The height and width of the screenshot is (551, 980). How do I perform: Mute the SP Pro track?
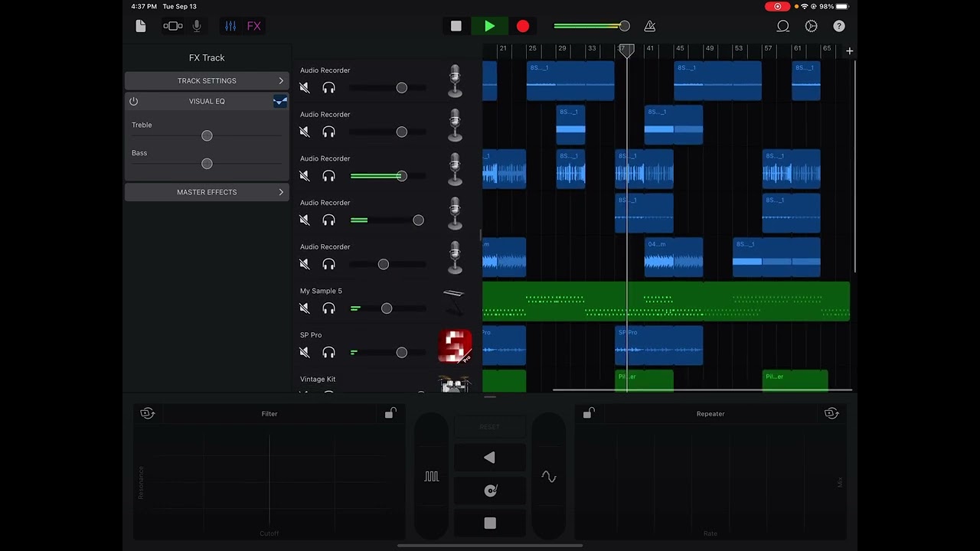pyautogui.click(x=305, y=353)
